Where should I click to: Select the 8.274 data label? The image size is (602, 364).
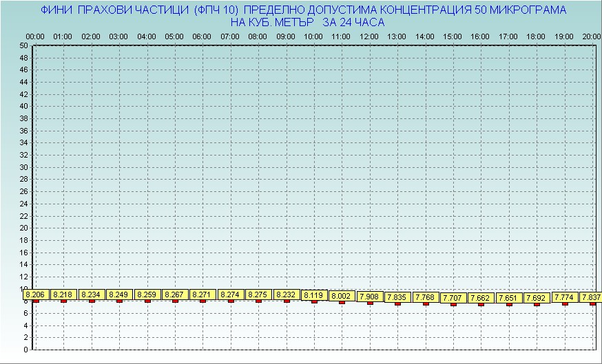coord(230,295)
